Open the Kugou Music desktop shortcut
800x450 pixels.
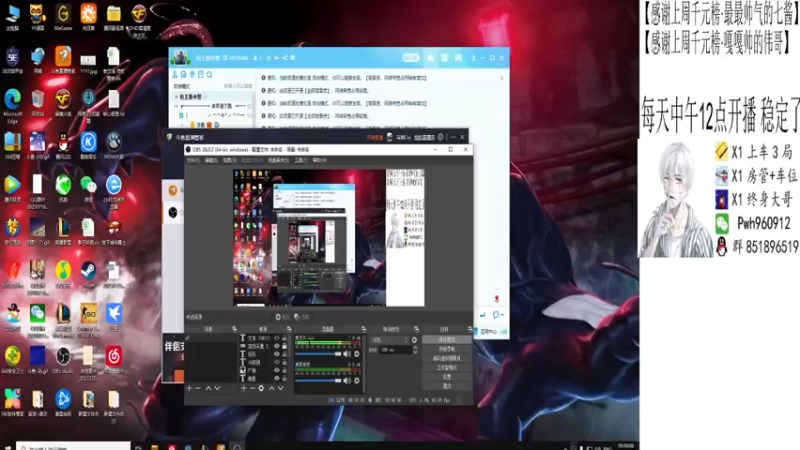[x=88, y=144]
